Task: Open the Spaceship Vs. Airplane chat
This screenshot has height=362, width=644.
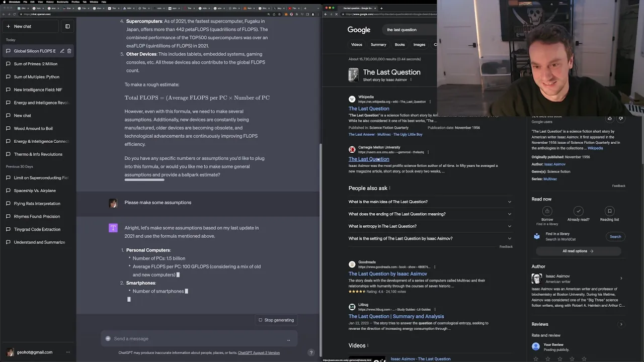Action: 38,191
